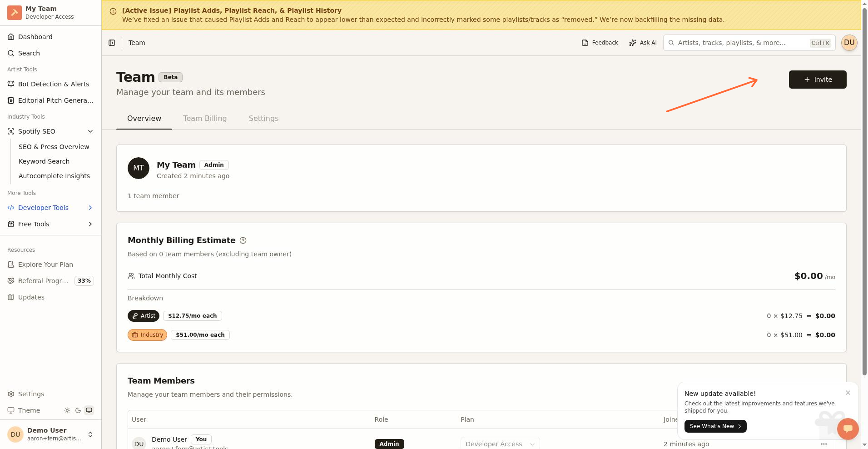Click the Total Monthly Cost people icon
The width and height of the screenshot is (868, 449).
coord(131,276)
